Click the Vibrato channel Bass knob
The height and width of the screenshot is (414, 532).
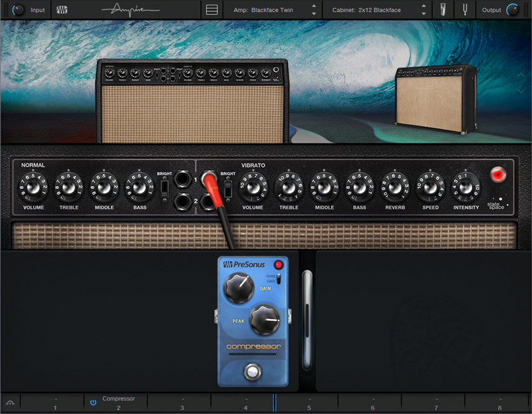coord(359,187)
